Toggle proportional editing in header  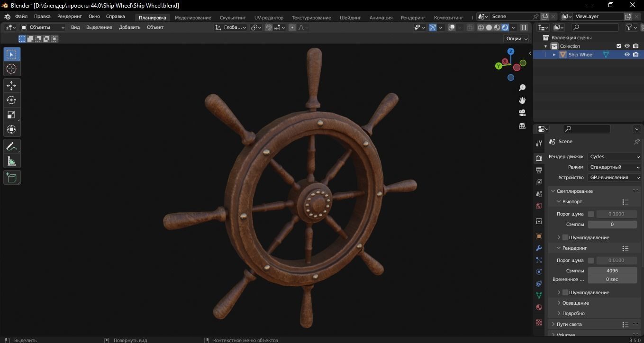(x=292, y=27)
